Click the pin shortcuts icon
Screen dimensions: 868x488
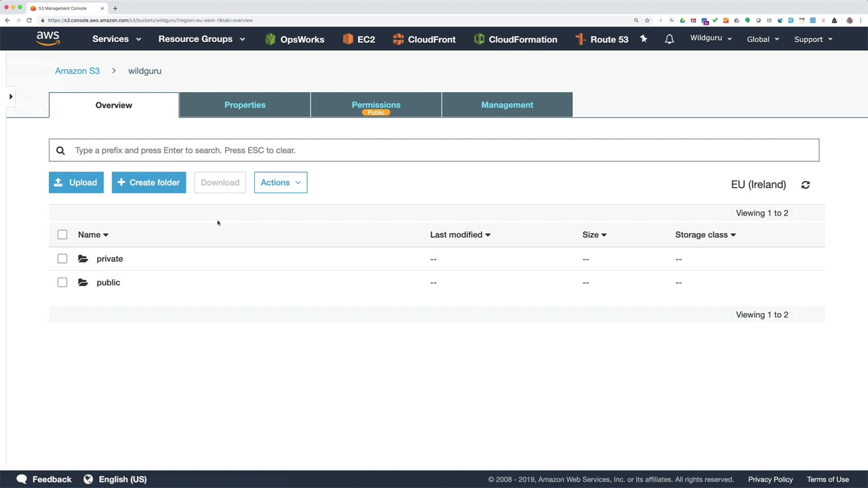pyautogui.click(x=644, y=39)
